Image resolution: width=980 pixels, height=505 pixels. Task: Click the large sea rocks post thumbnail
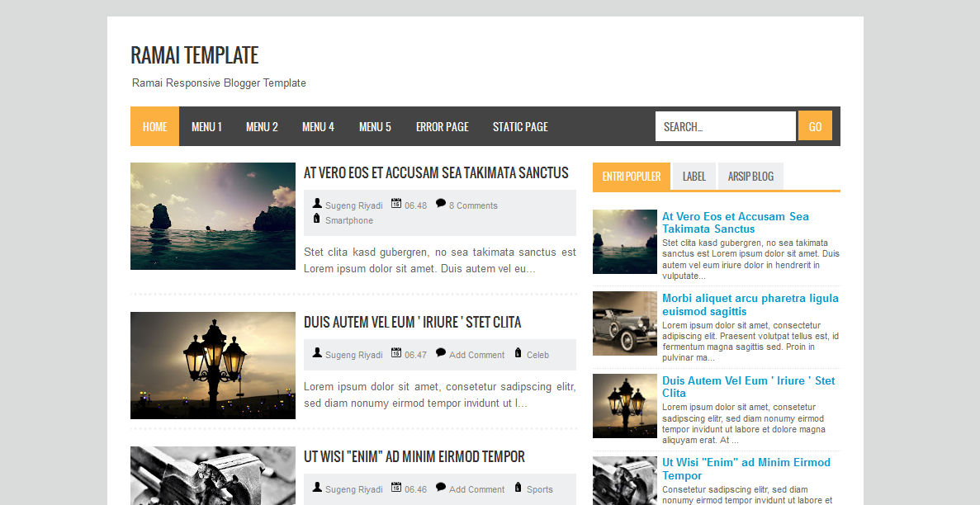tap(212, 216)
